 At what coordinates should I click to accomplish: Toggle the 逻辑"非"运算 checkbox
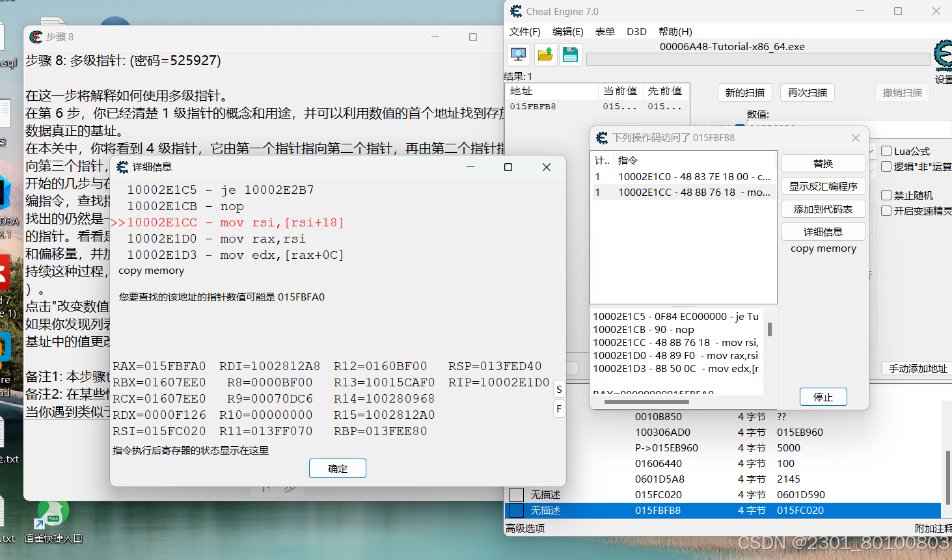[x=886, y=167]
